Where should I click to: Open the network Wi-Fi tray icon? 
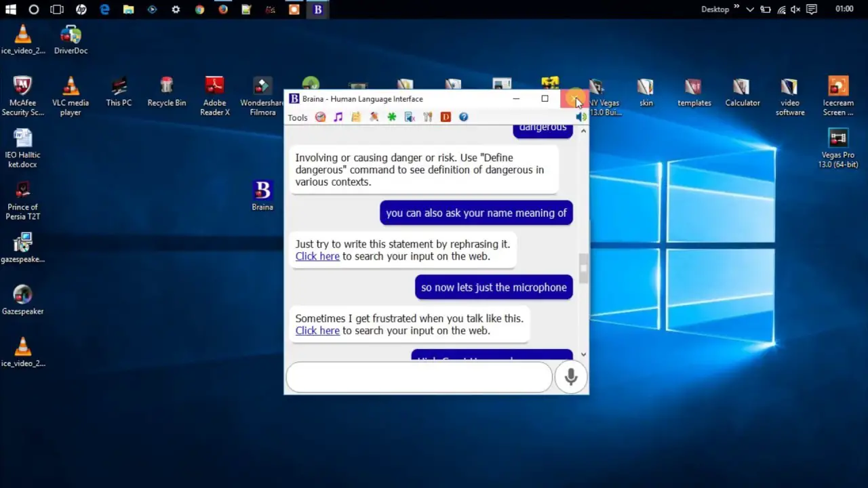coord(781,9)
